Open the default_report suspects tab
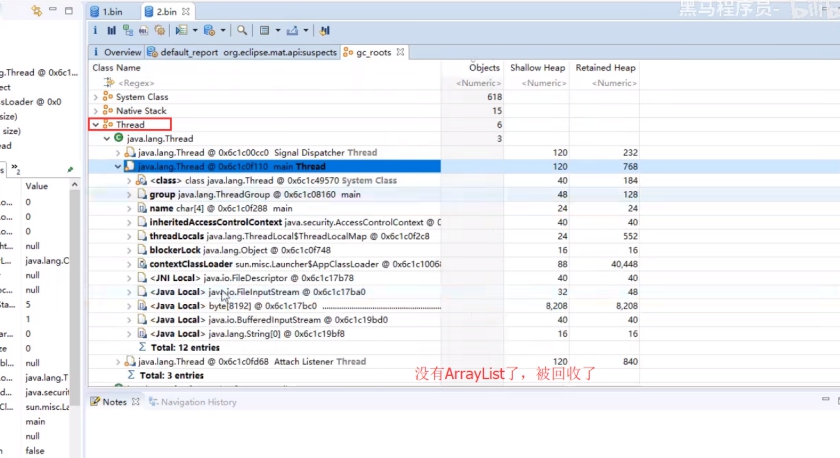The image size is (840, 458). coord(242,52)
